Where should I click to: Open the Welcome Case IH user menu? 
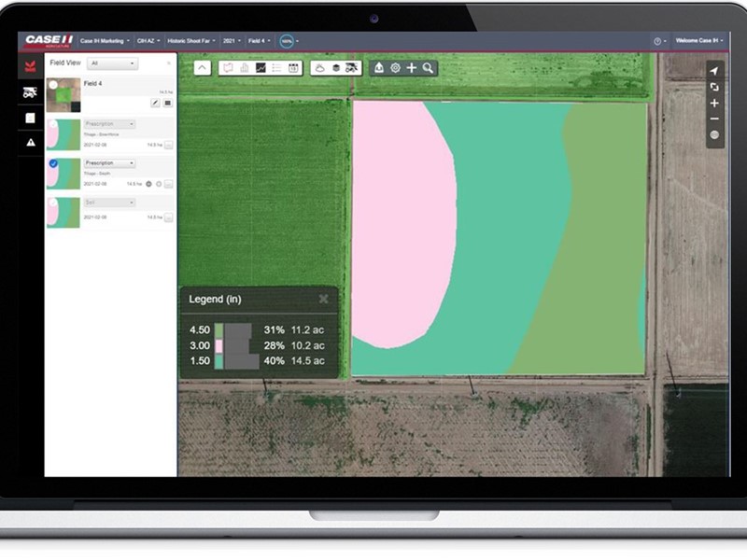(x=700, y=41)
